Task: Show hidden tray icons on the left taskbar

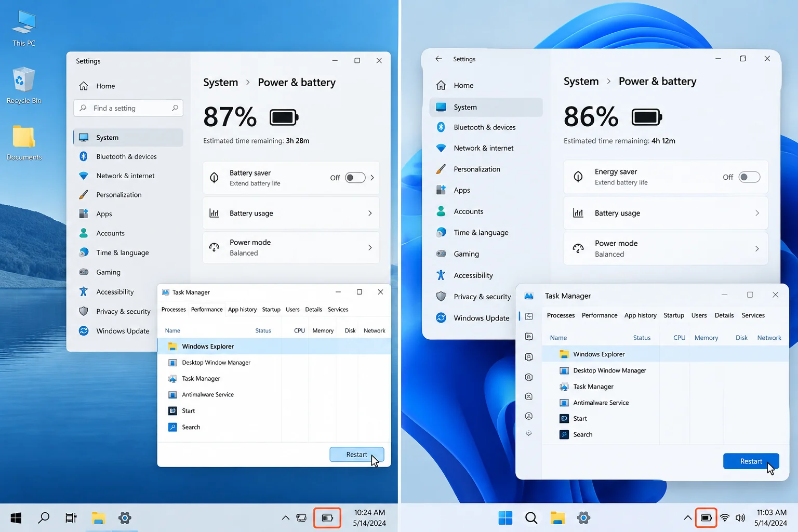Action: [285, 517]
